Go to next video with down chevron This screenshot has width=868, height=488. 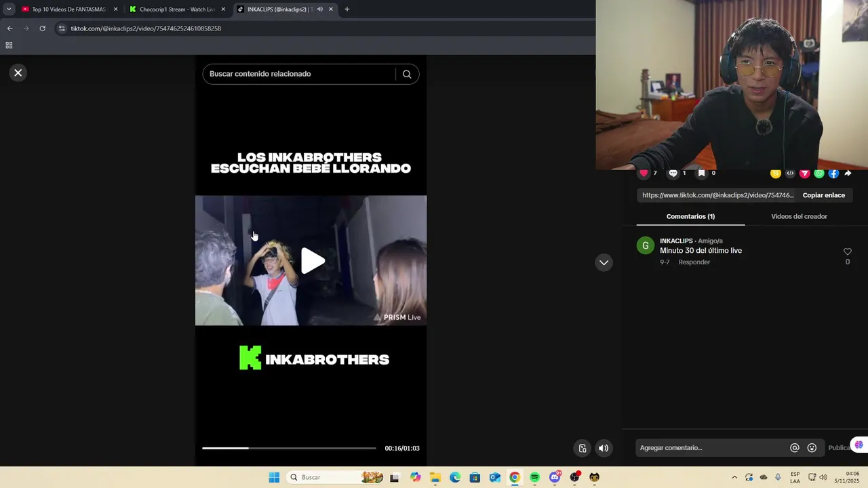[604, 263]
